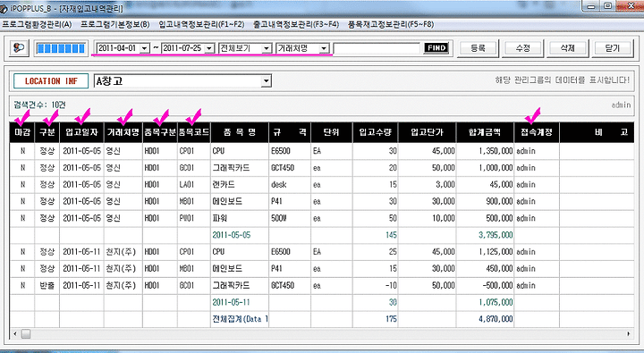Click the 4,870,000 grand total amount
The height and width of the screenshot is (353, 644).
pos(496,319)
